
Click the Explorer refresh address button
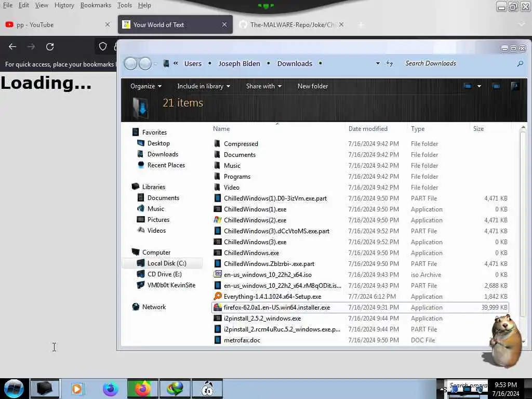point(390,63)
